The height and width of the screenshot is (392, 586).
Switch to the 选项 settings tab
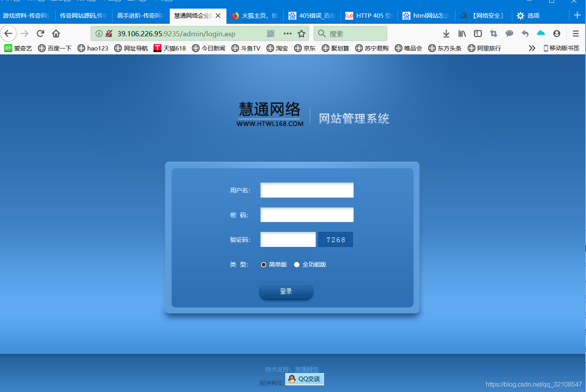click(540, 16)
